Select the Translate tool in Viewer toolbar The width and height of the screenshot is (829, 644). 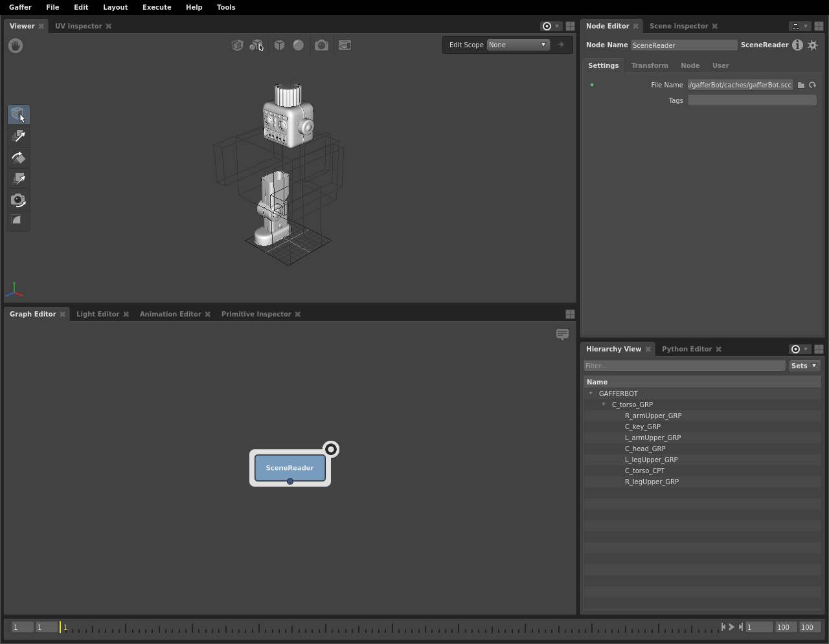(x=19, y=136)
